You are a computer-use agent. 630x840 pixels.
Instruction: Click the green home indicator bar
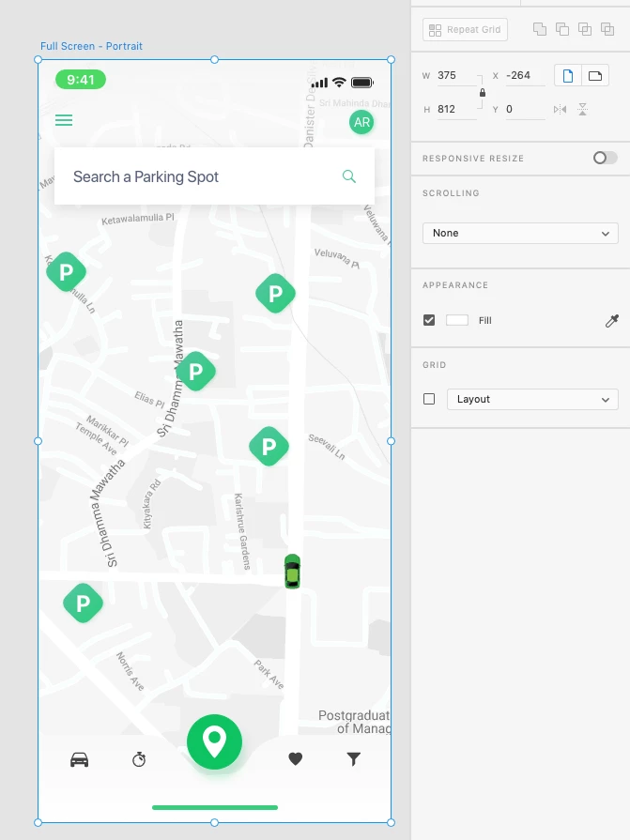(215, 807)
